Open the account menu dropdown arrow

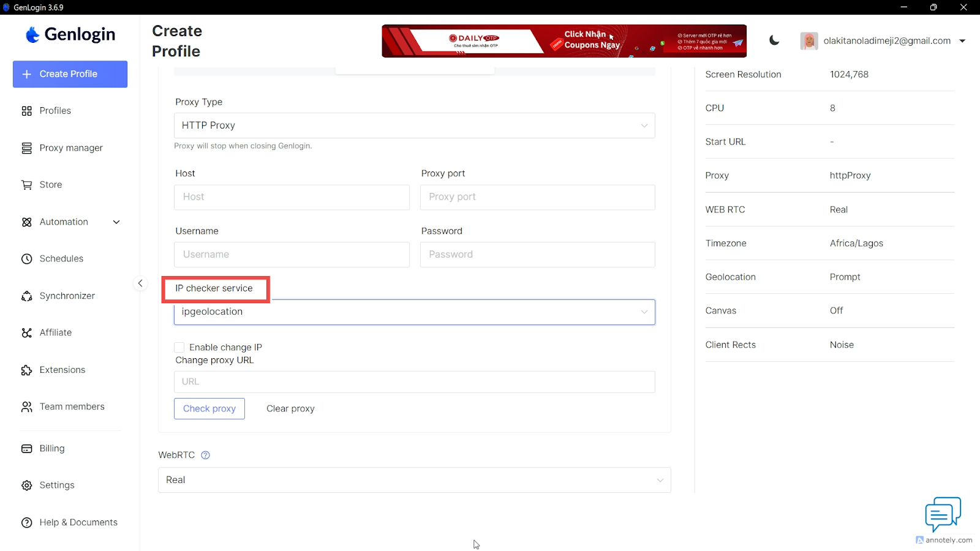[962, 41]
